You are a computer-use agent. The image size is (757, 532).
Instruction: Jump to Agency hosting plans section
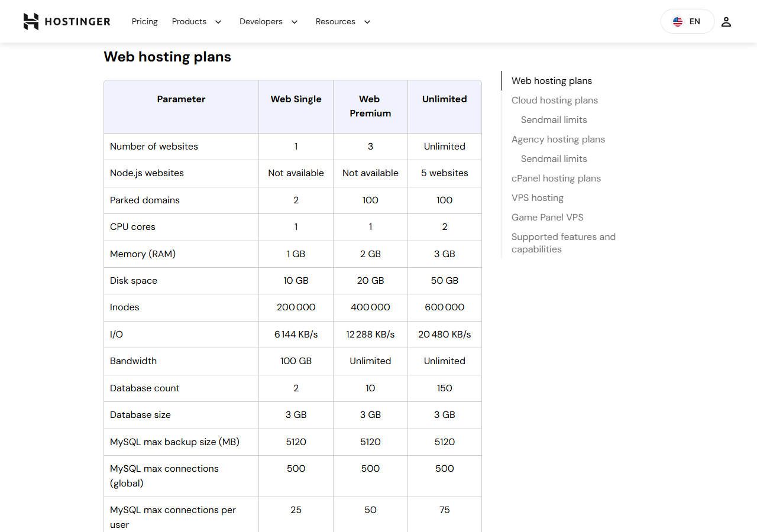[x=558, y=140]
